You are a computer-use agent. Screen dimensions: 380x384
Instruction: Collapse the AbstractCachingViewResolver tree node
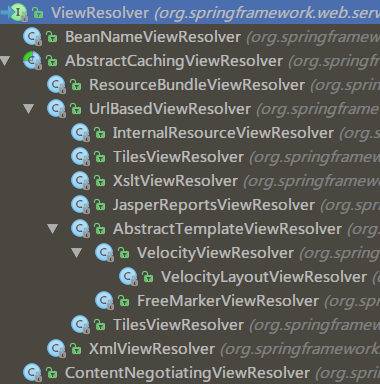point(5,61)
